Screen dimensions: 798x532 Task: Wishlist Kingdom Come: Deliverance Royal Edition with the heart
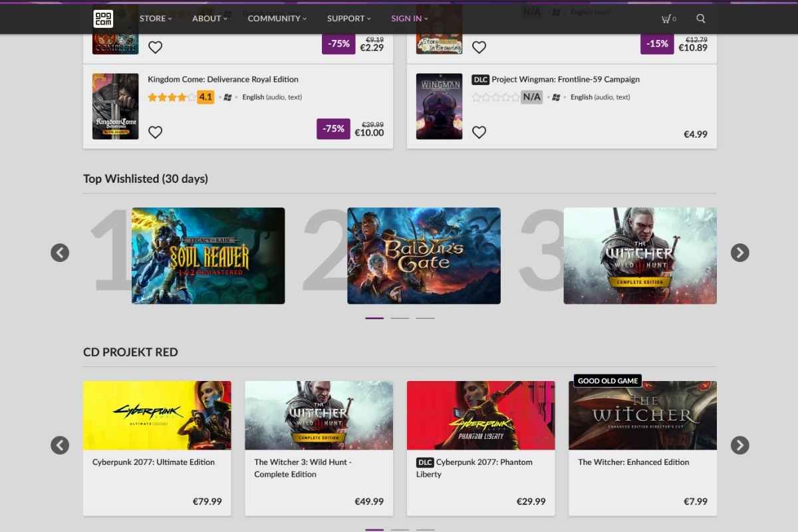click(x=155, y=132)
